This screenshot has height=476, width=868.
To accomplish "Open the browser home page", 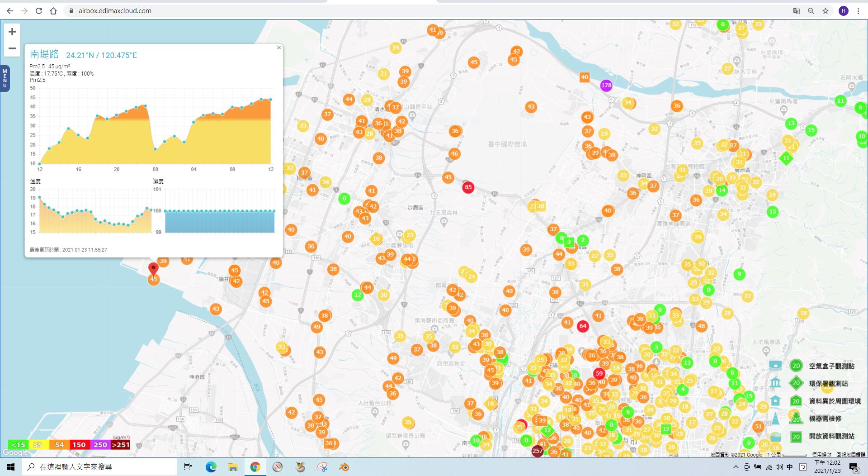I will pos(53,11).
